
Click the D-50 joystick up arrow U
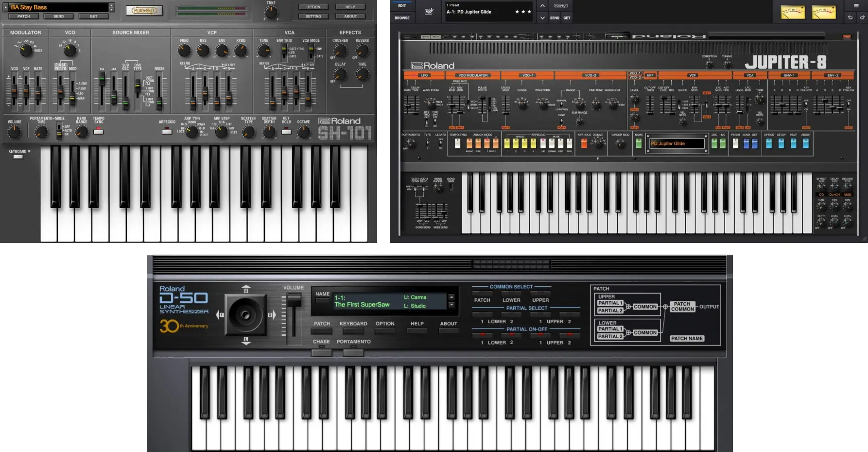[246, 289]
